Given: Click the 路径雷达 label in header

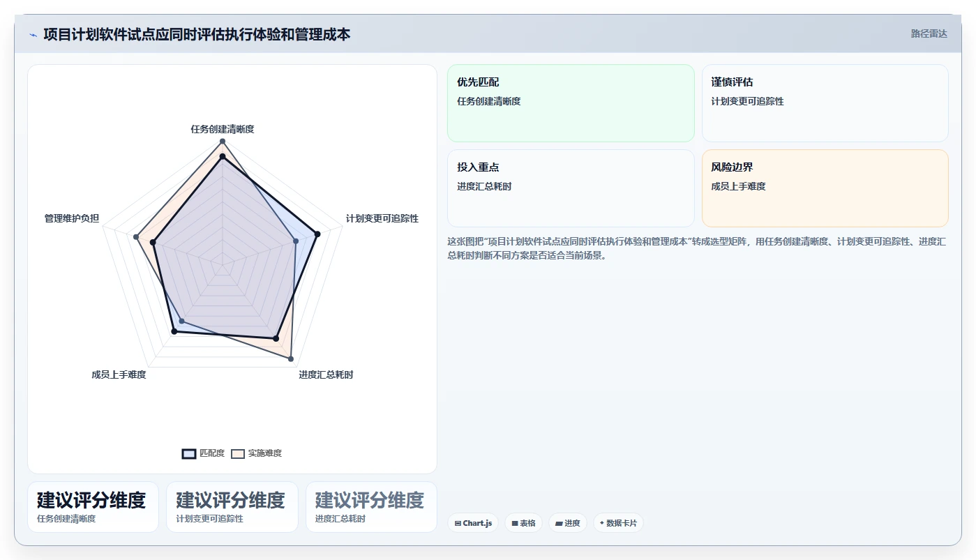Looking at the screenshot, I should click(x=929, y=33).
